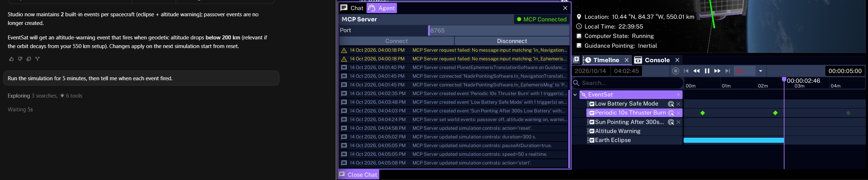This screenshot has width=868, height=180.
Task: Click the trigger icon on Periodic 10s Thruster Burn
Action: tap(671, 113)
